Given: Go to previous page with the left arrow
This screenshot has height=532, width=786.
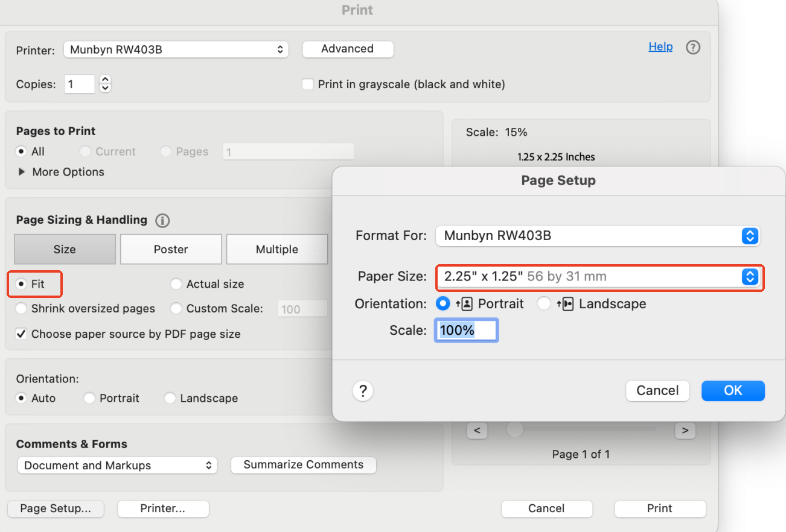Looking at the screenshot, I should [477, 430].
